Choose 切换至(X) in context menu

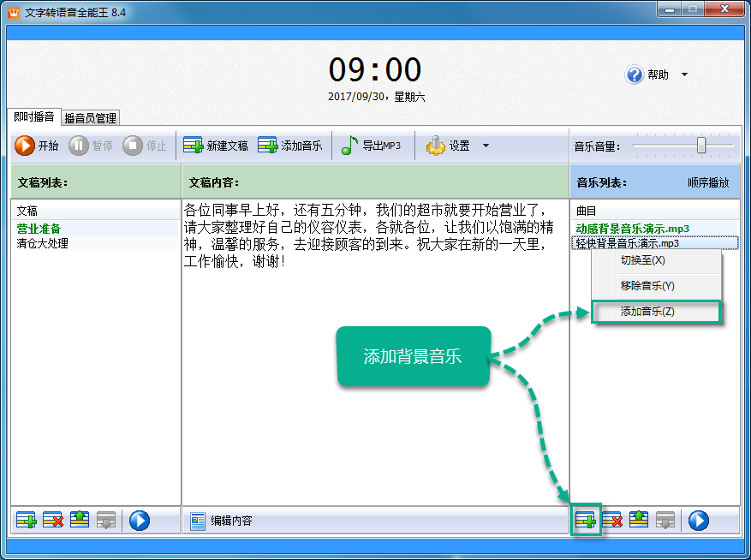click(656, 260)
